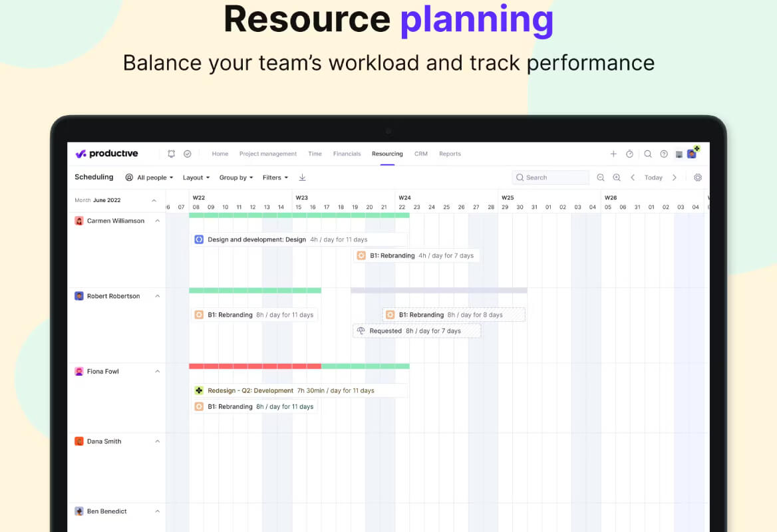Open the Reports tab

click(x=450, y=154)
